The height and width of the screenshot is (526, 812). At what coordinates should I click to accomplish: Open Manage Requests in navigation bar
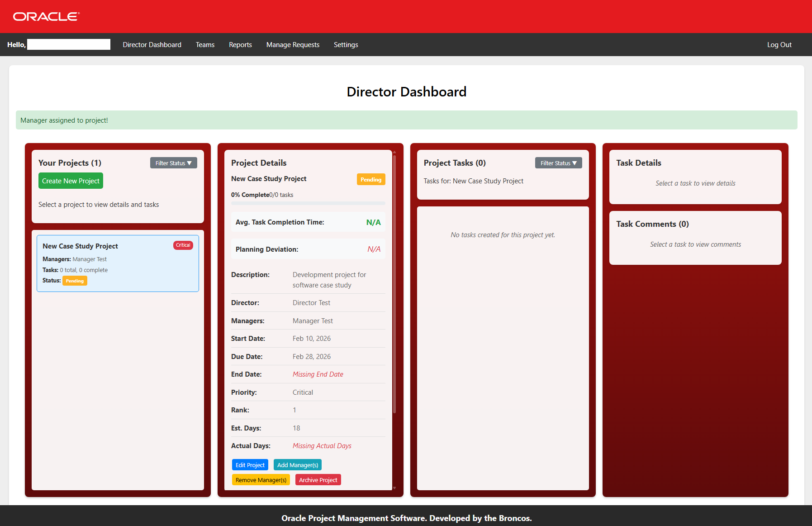click(293, 45)
